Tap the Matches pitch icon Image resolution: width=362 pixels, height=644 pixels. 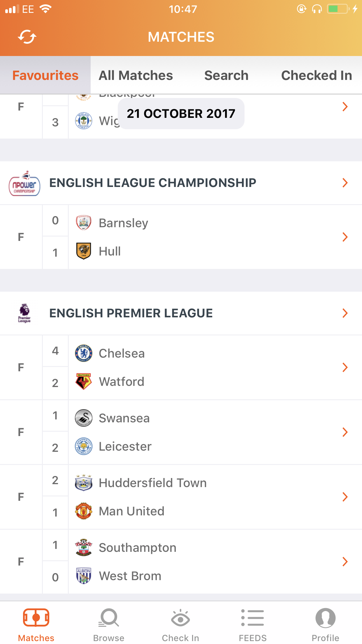tap(36, 617)
